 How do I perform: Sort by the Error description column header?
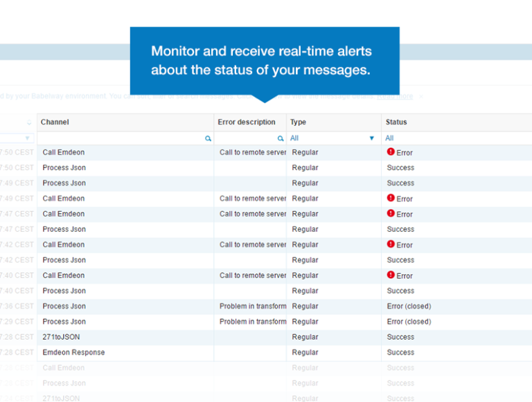click(x=246, y=122)
